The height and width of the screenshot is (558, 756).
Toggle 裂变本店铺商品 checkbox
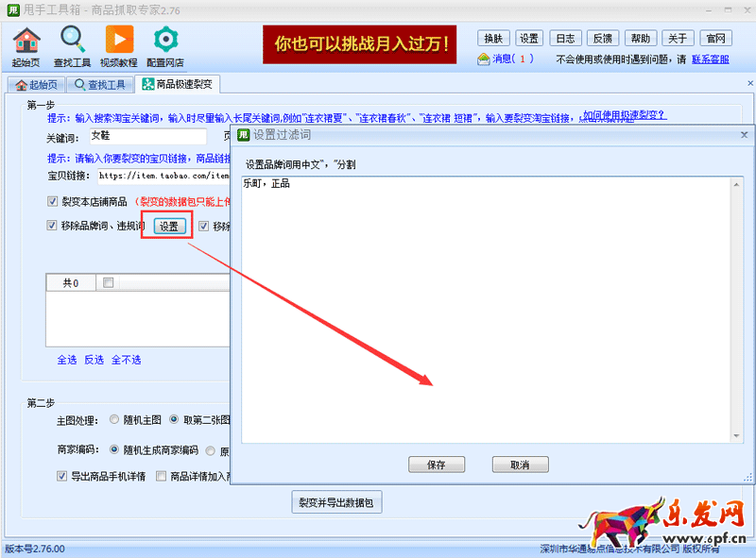pos(53,201)
